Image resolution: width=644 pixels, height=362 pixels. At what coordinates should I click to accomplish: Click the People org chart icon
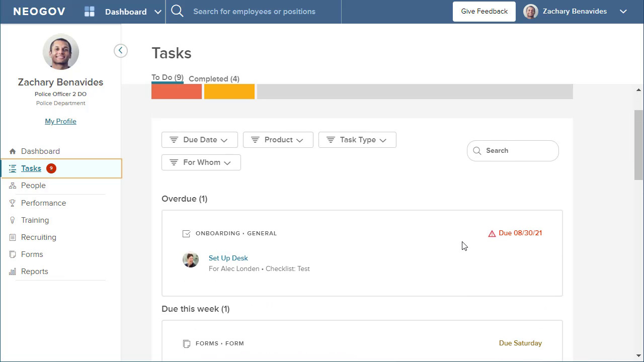point(13,186)
